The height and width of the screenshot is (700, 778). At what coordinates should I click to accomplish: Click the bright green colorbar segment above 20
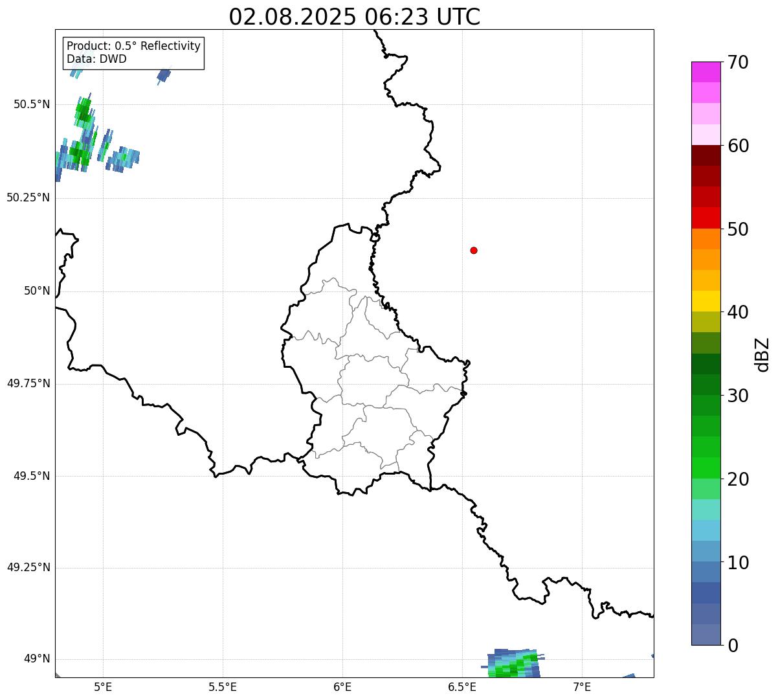pyautogui.click(x=706, y=468)
